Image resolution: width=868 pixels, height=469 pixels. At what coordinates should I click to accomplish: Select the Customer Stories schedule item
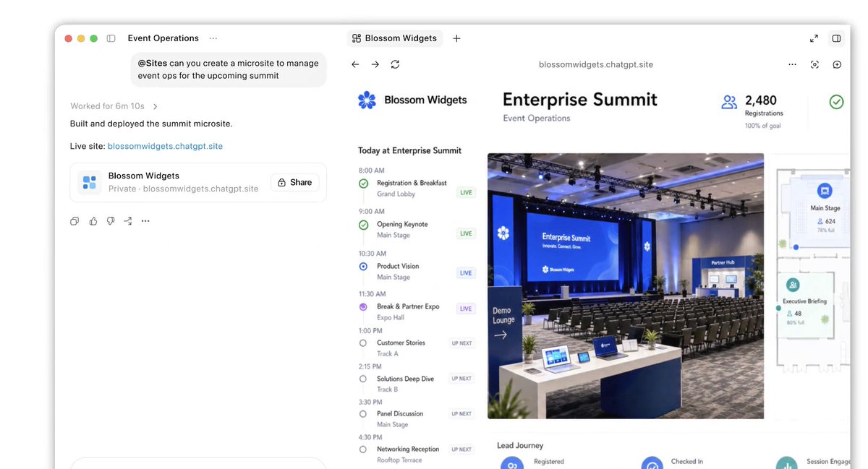coord(417,348)
